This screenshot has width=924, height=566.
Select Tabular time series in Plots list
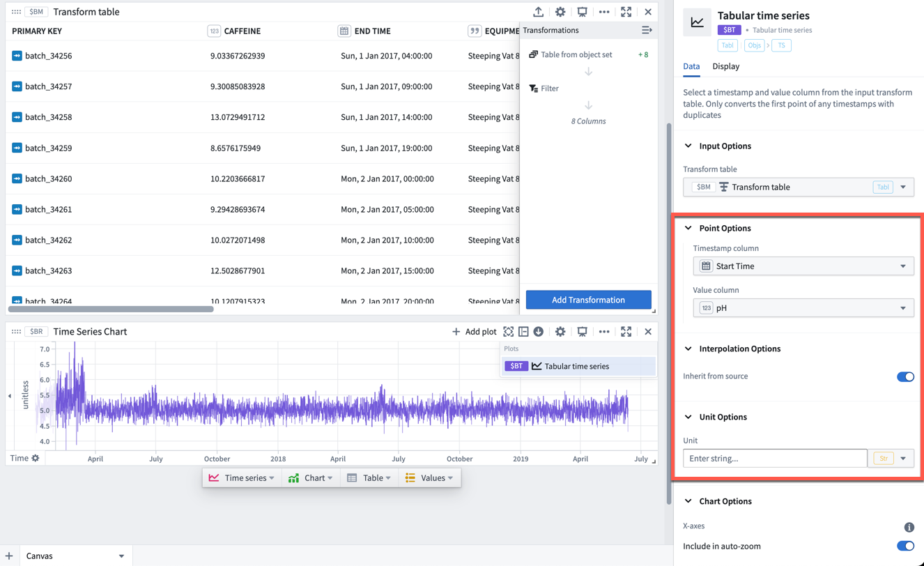point(578,366)
